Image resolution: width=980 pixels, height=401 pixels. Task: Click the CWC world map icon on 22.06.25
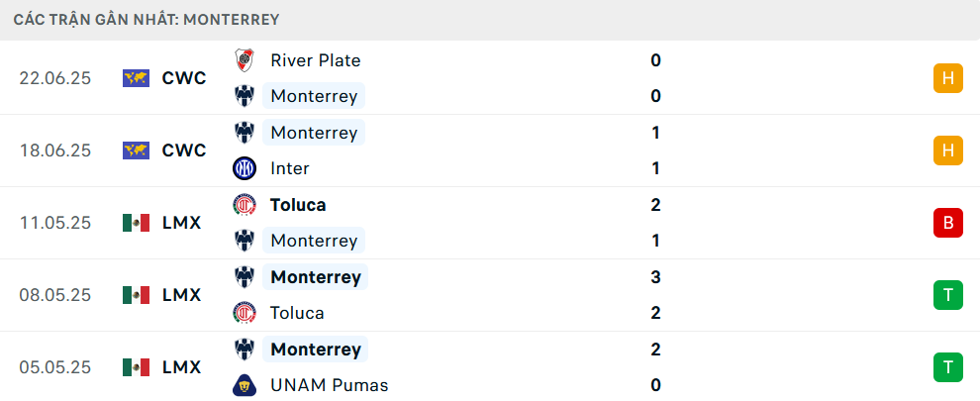click(136, 78)
